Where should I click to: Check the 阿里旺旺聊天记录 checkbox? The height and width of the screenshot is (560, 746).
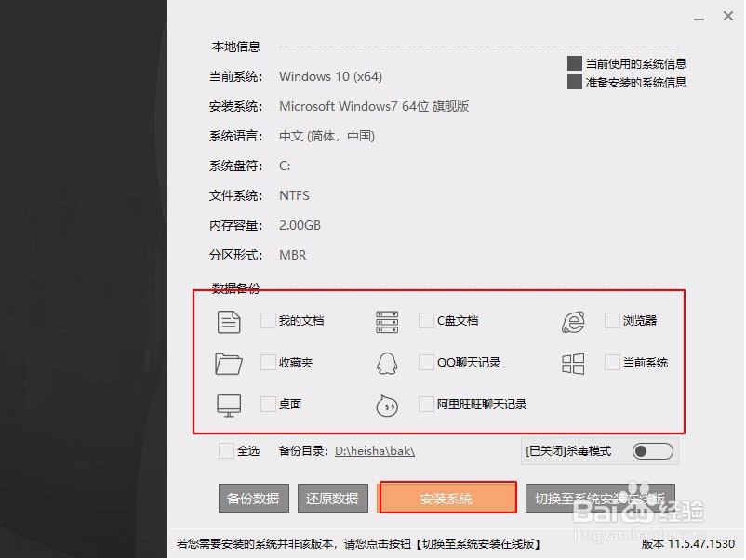(426, 405)
